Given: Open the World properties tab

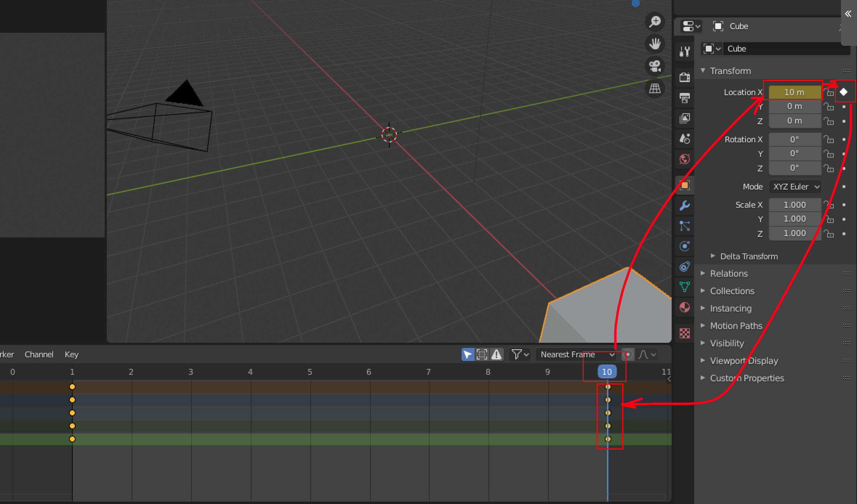Looking at the screenshot, I should point(685,159).
